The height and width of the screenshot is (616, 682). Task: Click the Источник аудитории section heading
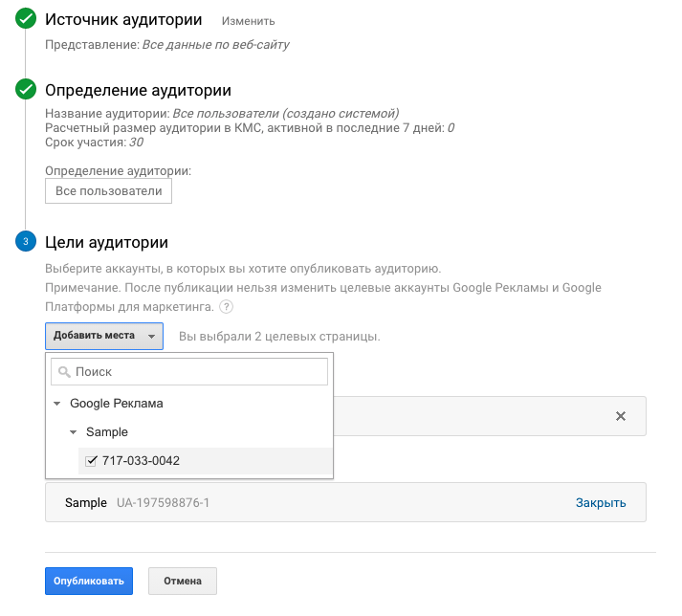point(123,20)
